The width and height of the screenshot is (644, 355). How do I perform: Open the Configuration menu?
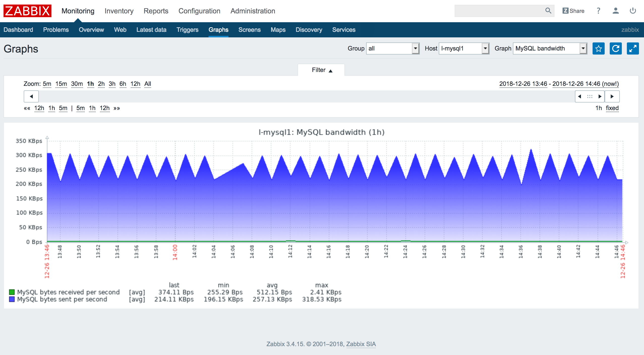pyautogui.click(x=199, y=11)
